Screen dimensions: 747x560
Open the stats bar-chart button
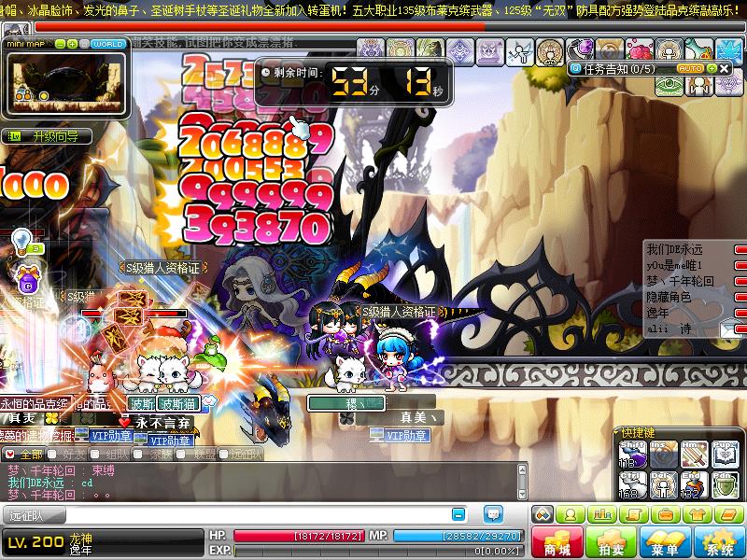(602, 515)
